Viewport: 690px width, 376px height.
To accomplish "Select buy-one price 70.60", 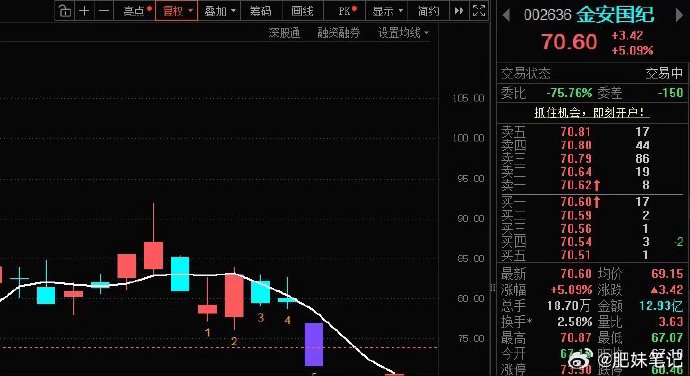I will point(576,202).
